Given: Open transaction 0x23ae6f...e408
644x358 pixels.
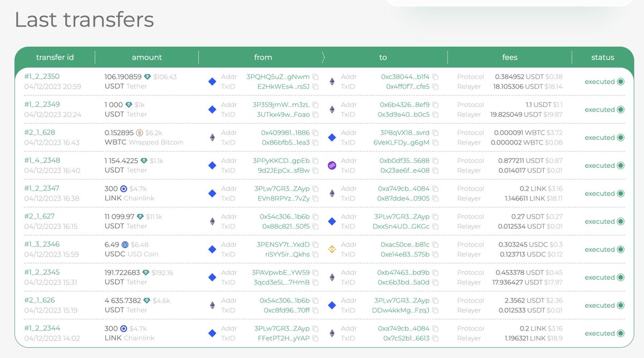Looking at the screenshot, I should tap(404, 170).
